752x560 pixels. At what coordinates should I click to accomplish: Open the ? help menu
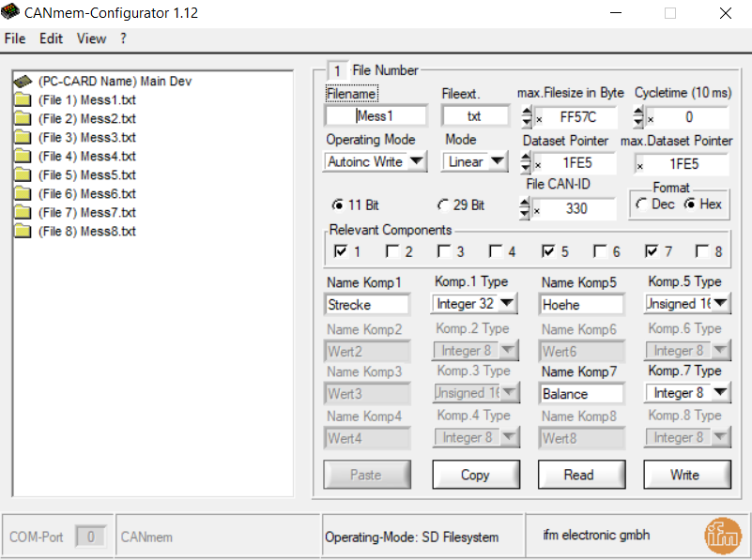[x=123, y=38]
